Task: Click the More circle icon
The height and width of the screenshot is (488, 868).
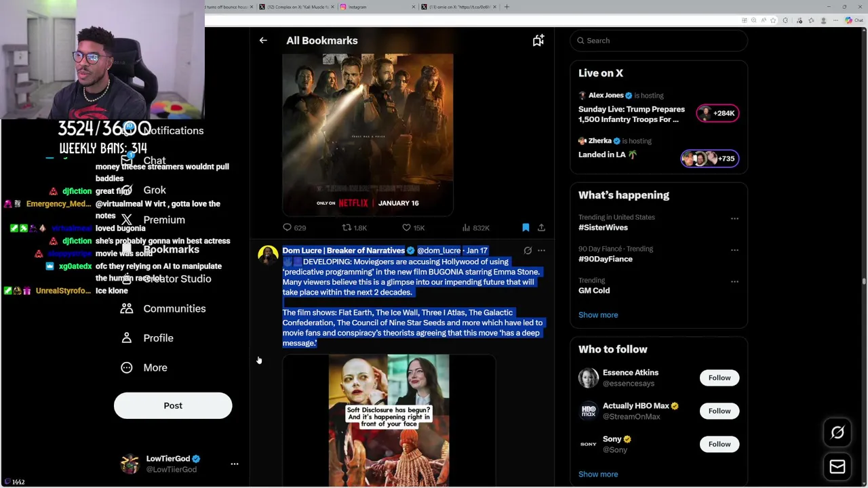Action: pos(127,367)
